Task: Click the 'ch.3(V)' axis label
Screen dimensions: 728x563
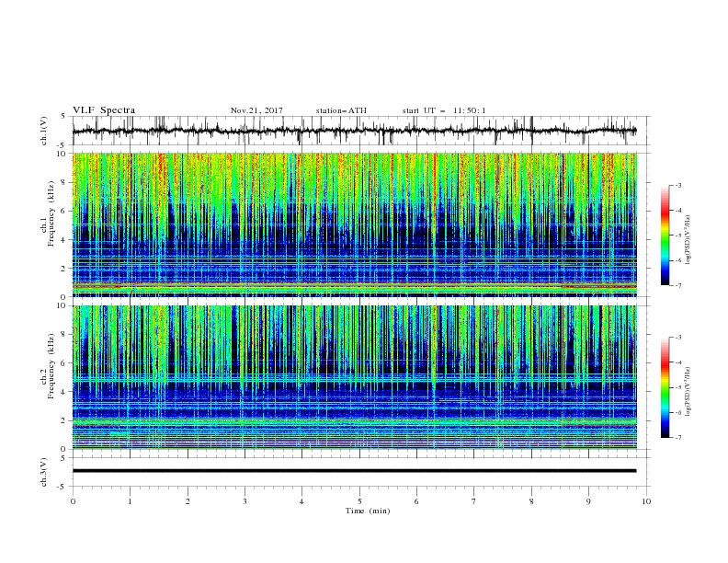Action: (x=44, y=472)
